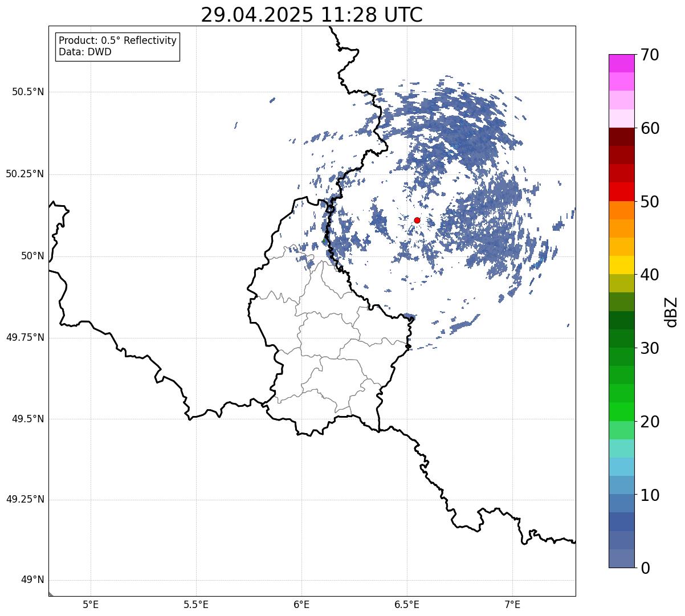Click the 6.5°E longitude label

(x=407, y=604)
